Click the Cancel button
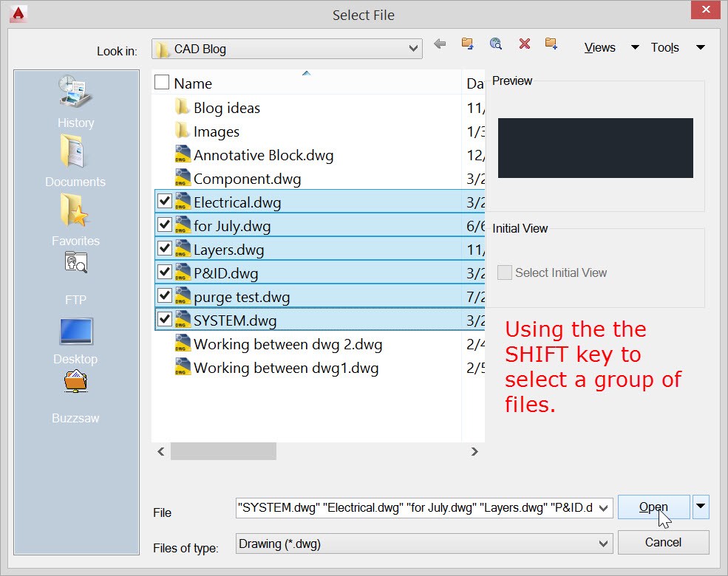This screenshot has height=576, width=728. 663,542
